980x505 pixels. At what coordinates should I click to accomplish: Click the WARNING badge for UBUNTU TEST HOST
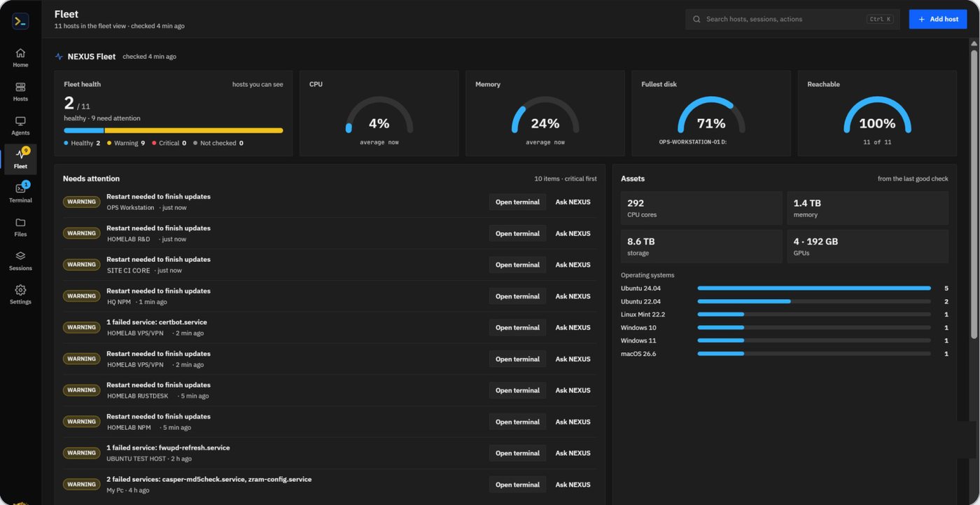tap(82, 453)
